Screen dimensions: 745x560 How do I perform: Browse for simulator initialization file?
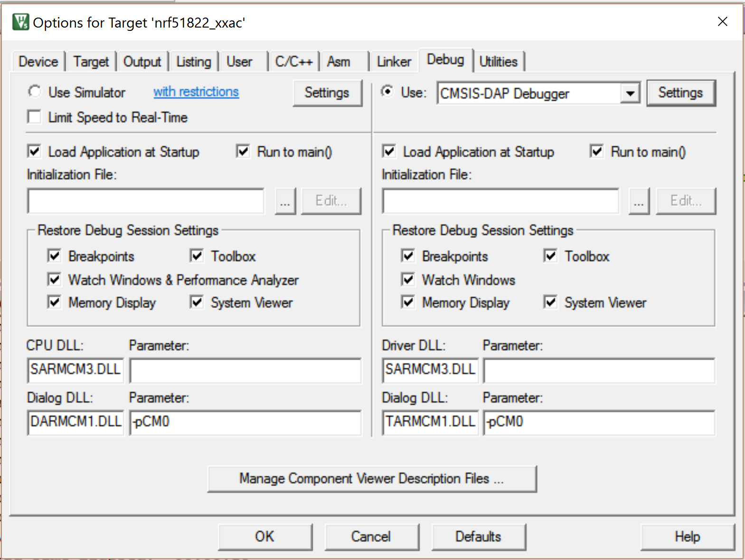[285, 201]
